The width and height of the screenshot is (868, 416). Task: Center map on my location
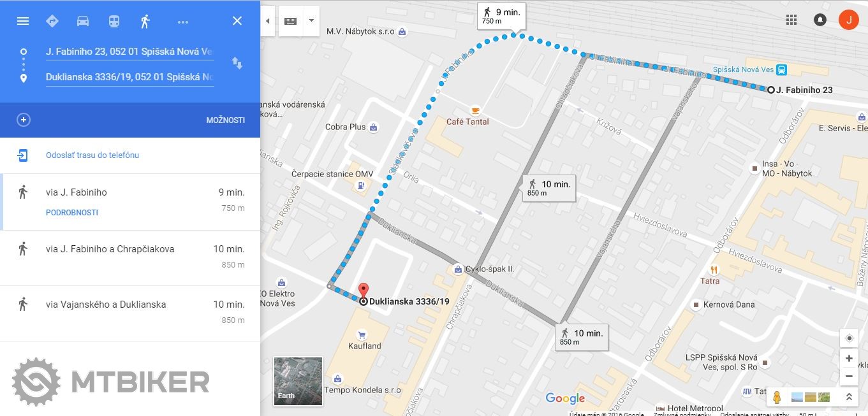pos(849,338)
